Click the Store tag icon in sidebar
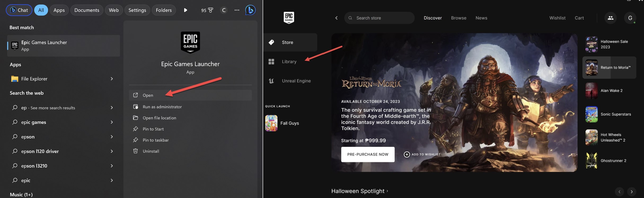Screen dimensions: 644x198 [271, 42]
